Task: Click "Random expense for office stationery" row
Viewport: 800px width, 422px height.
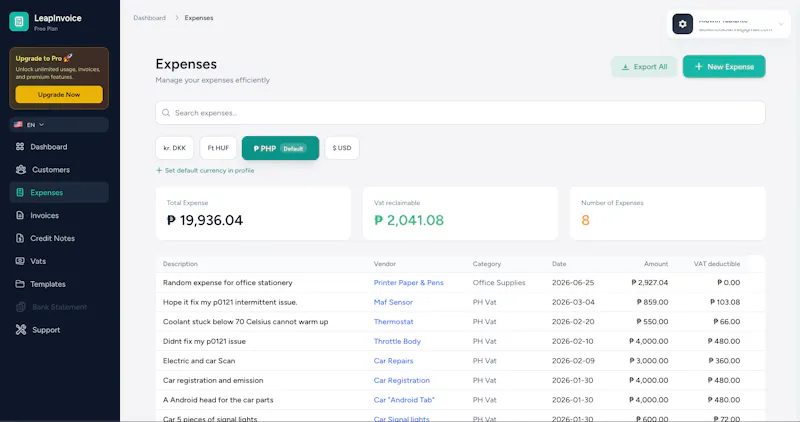Action: click(x=460, y=283)
